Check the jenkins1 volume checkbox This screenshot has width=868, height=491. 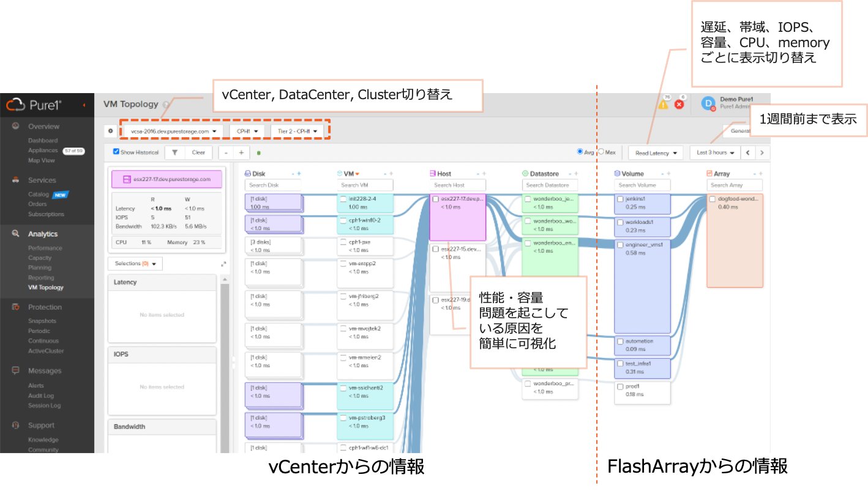pyautogui.click(x=620, y=199)
